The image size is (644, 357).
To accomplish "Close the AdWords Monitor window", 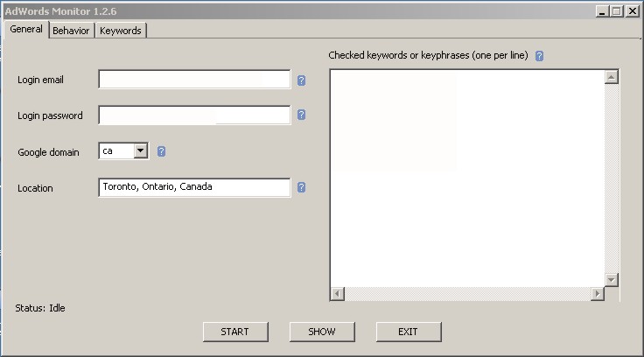I will (x=633, y=11).
